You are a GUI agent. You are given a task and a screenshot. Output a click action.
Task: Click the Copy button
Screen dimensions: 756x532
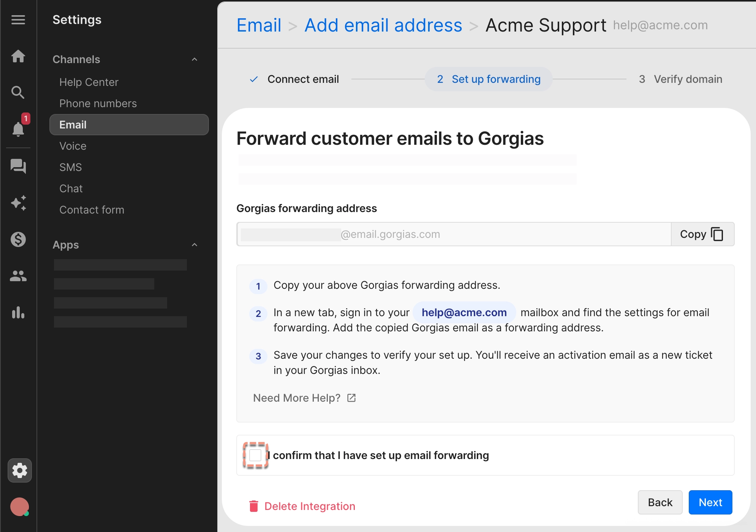coord(702,234)
